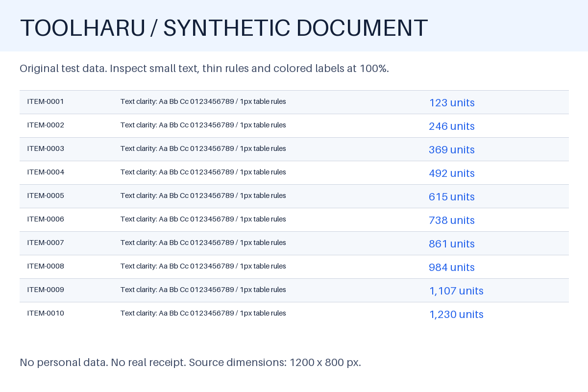Select the "Original test data" intro sentence
Screen dimensions: 588x392
click(x=204, y=68)
